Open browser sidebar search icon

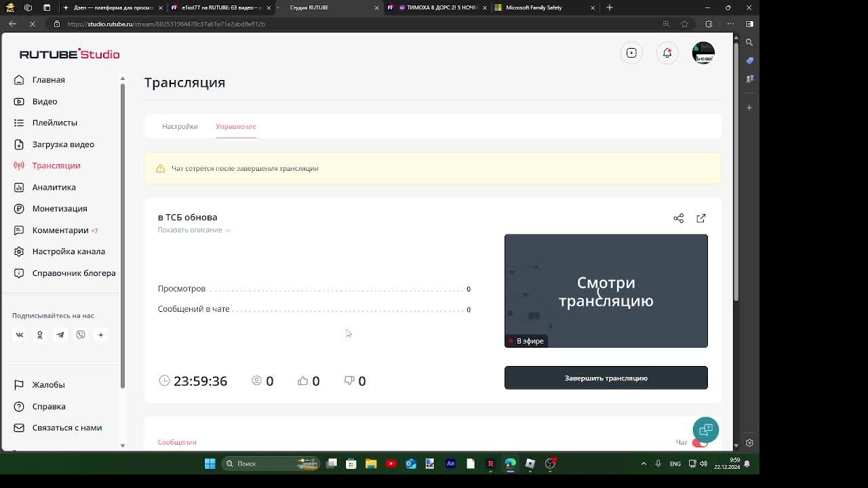point(749,42)
